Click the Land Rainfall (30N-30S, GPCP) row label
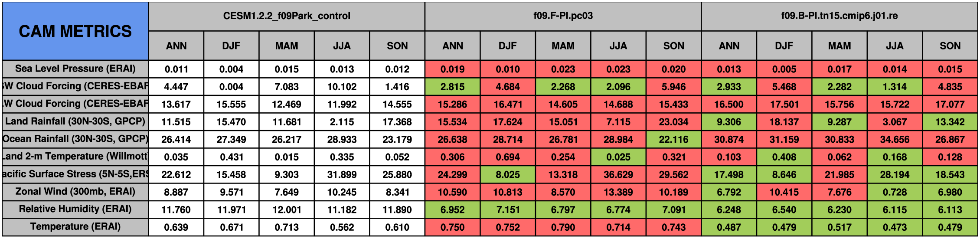The height and width of the screenshot is (239, 980). tap(75, 121)
